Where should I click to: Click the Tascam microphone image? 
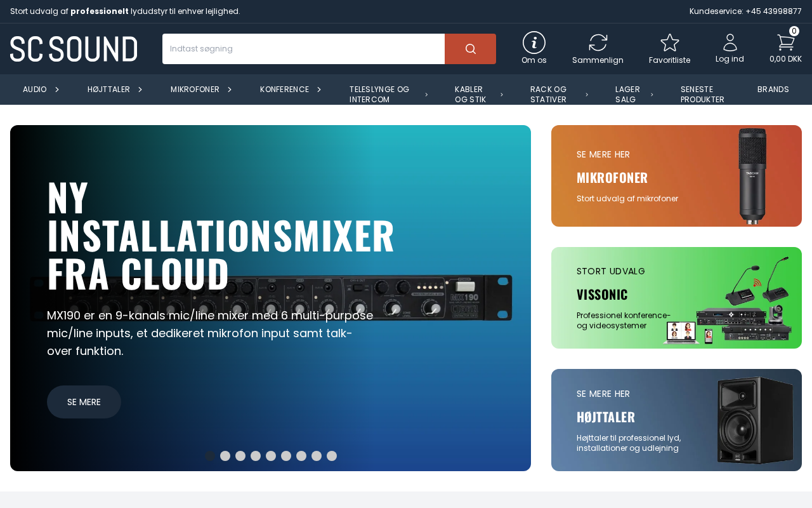point(752,176)
